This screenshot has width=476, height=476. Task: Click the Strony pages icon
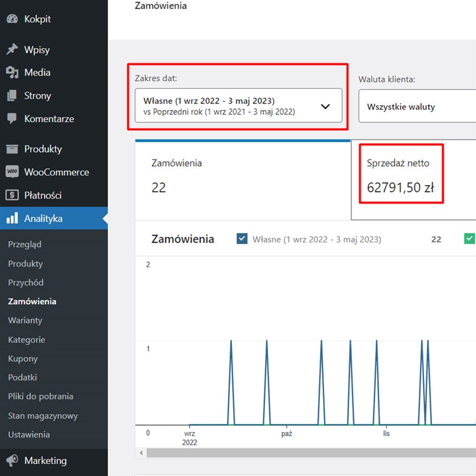click(12, 96)
